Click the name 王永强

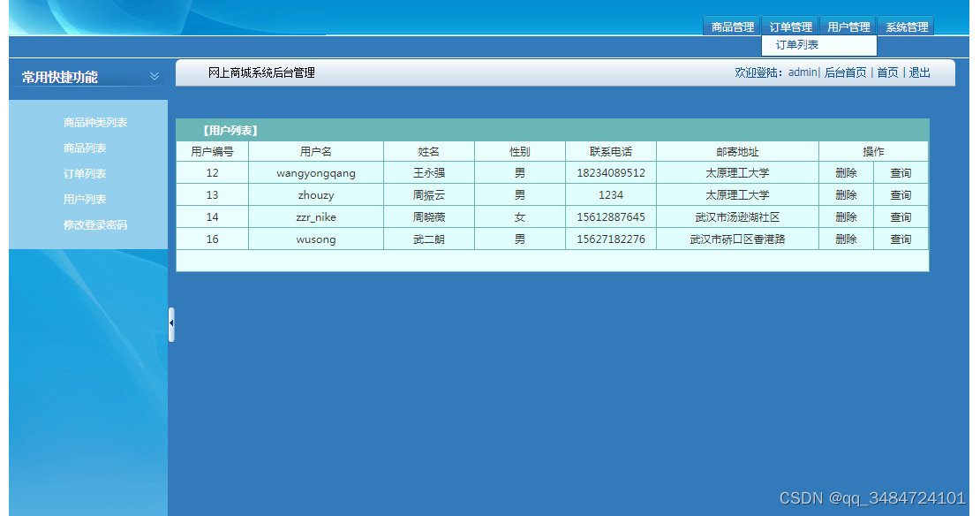coord(429,173)
